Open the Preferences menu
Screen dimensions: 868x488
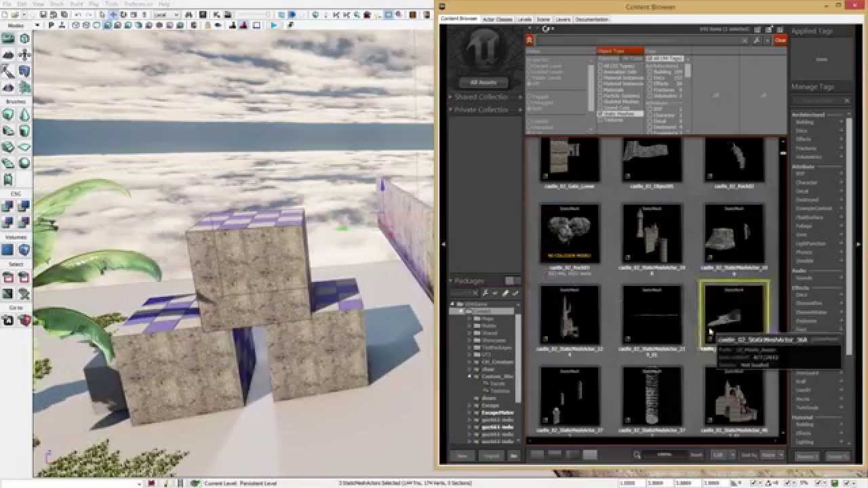click(x=138, y=4)
